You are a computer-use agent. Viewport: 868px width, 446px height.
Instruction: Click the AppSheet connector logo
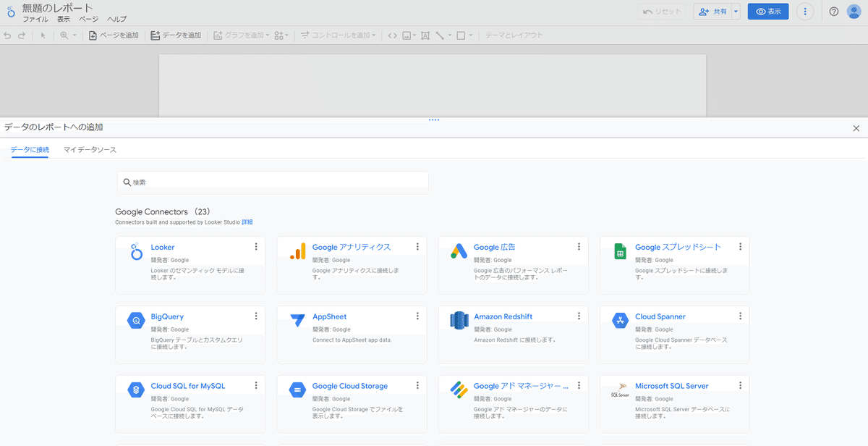(298, 320)
